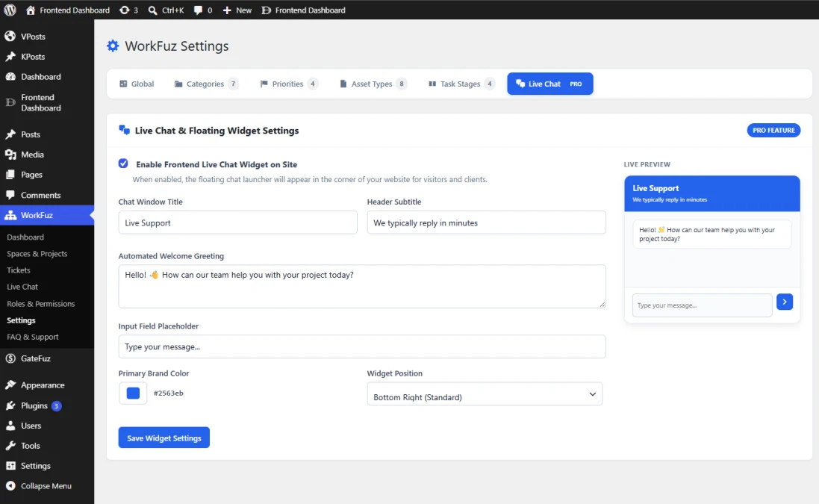Click the sidebar Settings sliders icon
The width and height of the screenshot is (819, 504).
click(10, 466)
